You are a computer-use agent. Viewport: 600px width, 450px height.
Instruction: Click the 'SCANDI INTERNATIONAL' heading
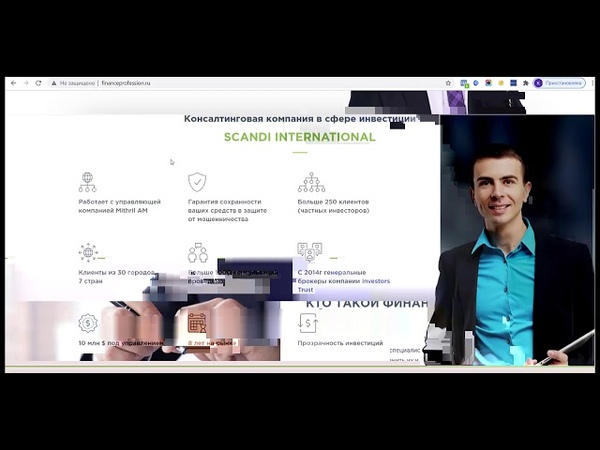click(x=300, y=137)
